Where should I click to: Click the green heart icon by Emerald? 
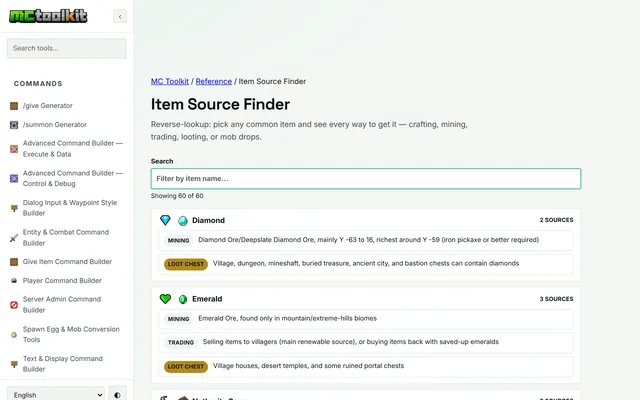pos(165,299)
